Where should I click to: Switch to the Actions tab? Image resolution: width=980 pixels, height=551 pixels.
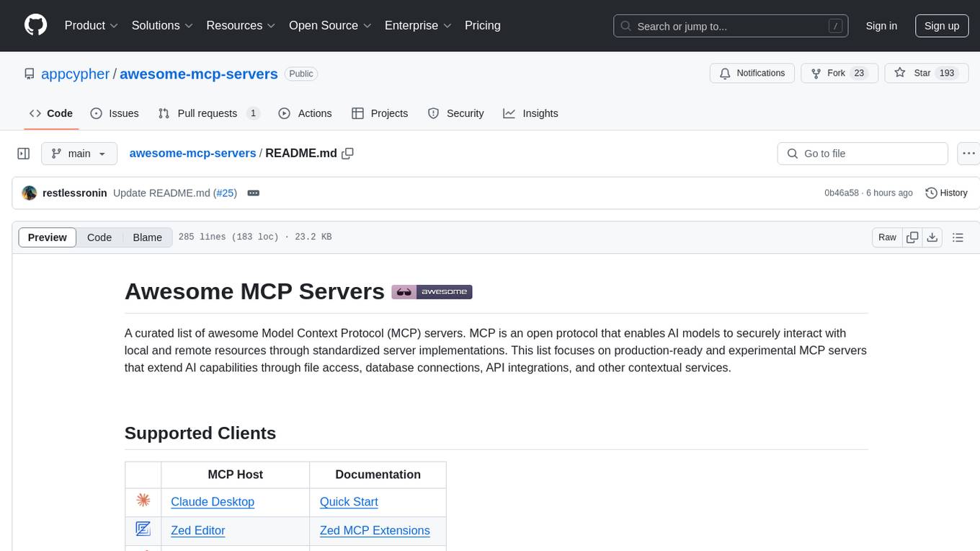305,113
